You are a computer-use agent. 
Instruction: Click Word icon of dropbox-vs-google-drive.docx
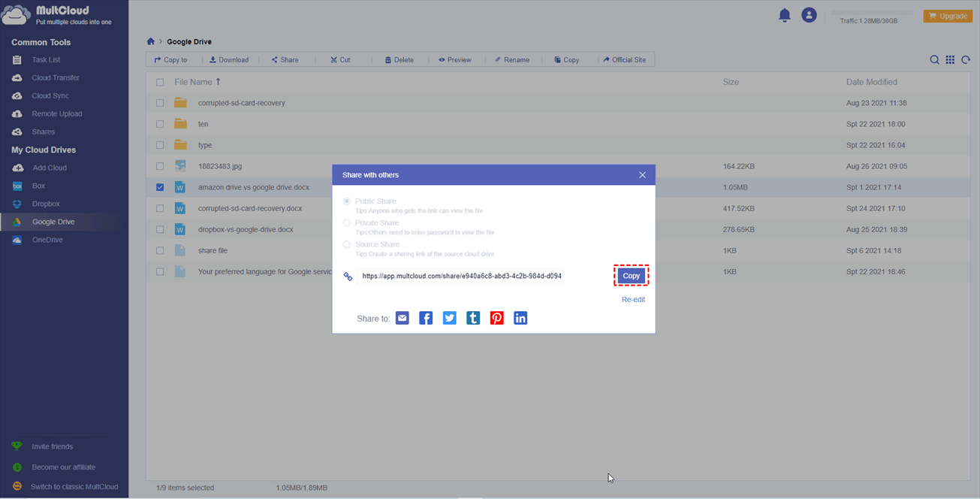[180, 229]
